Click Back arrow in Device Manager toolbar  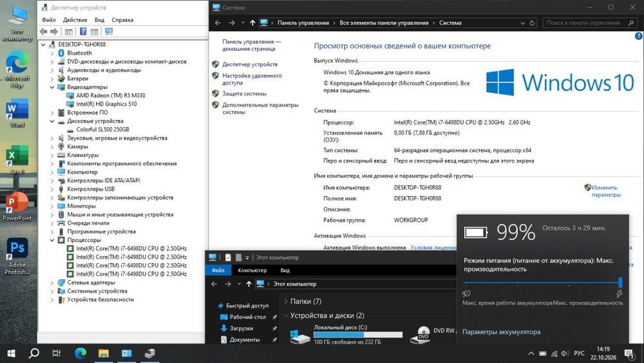(x=44, y=31)
